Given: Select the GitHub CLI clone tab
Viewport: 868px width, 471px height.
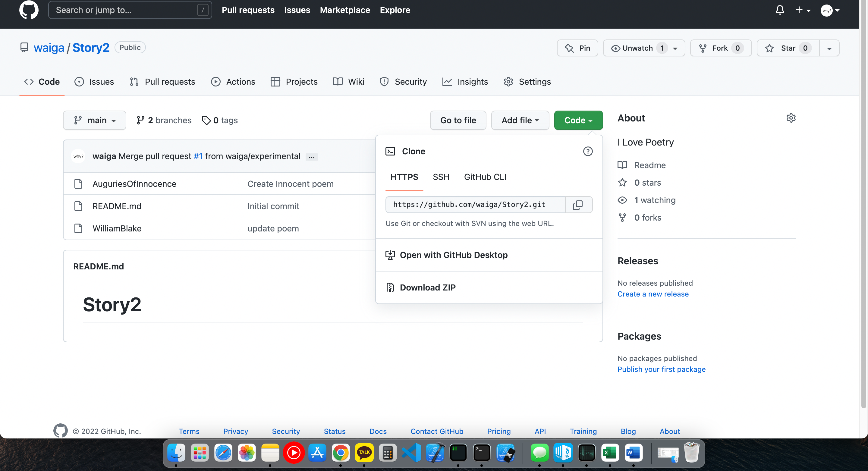Looking at the screenshot, I should tap(485, 177).
